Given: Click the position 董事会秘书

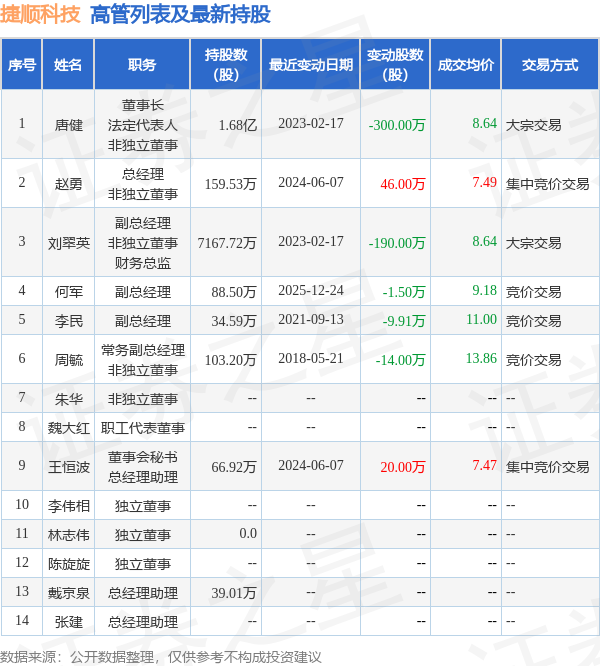Looking at the screenshot, I should pos(143,457).
